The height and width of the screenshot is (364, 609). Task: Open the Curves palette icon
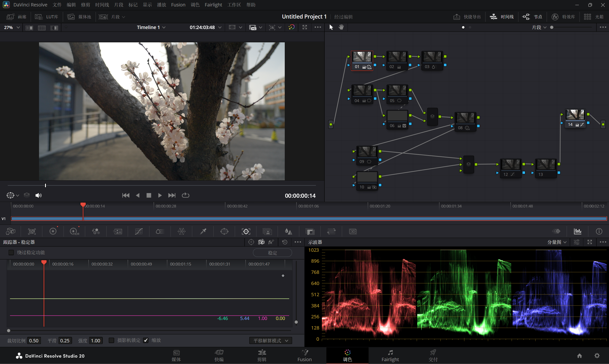139,231
